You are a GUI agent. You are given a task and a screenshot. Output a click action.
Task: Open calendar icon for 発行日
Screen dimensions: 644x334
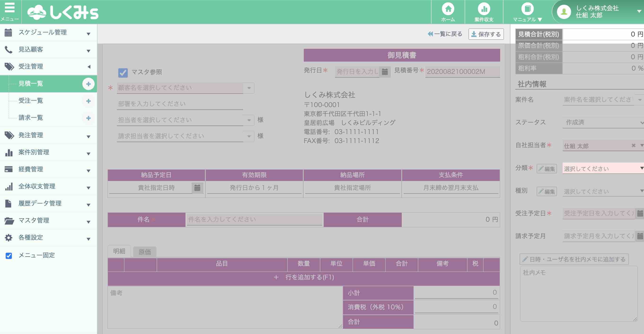385,72
